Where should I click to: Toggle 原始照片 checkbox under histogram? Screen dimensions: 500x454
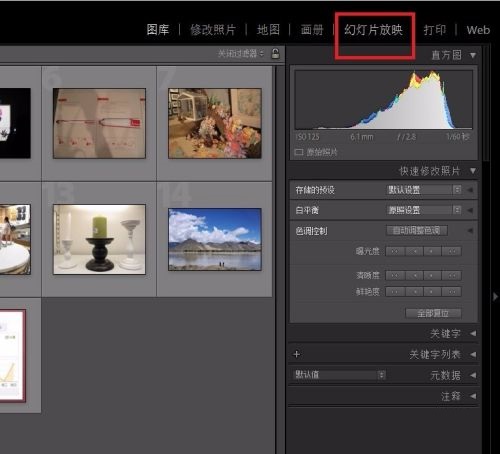(x=299, y=152)
